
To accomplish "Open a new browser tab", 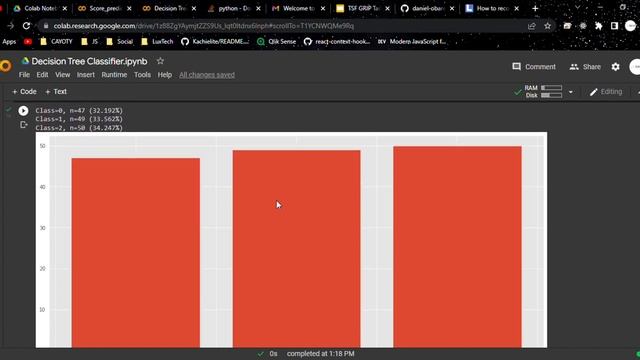I will [535, 8].
